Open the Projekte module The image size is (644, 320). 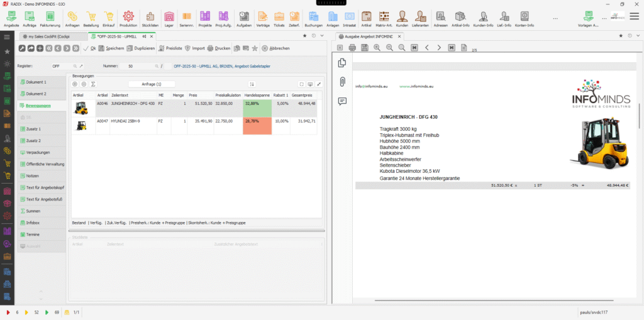(205, 19)
